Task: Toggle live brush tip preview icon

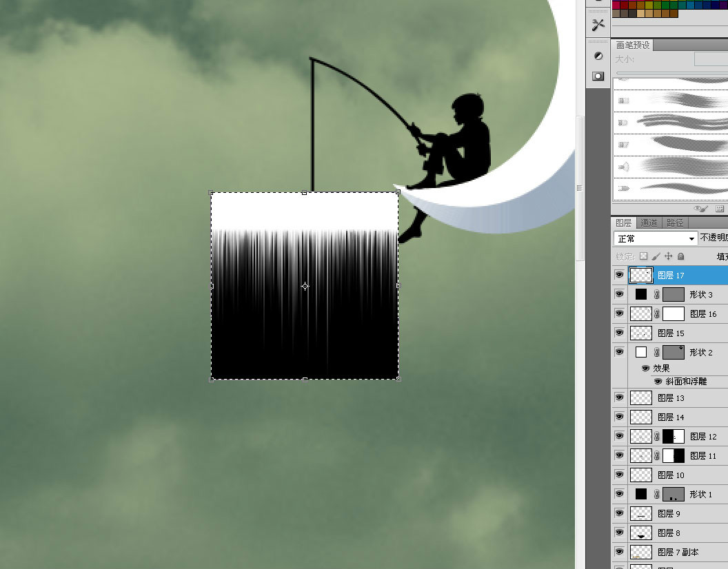Action: (x=700, y=209)
